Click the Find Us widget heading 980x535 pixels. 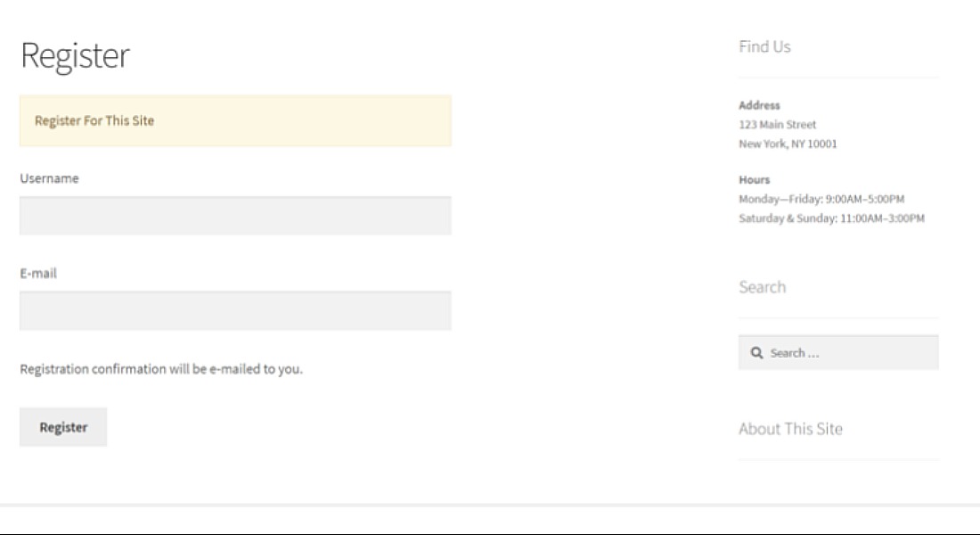[x=764, y=47]
